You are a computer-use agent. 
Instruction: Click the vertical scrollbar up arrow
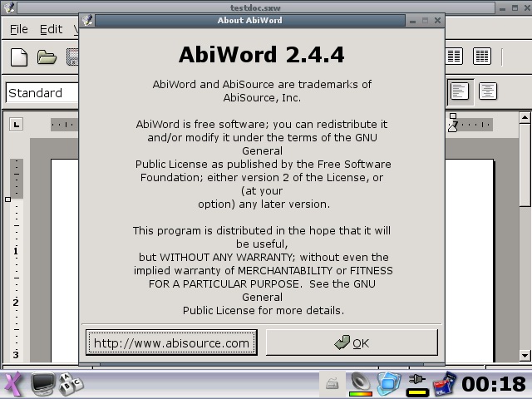pyautogui.click(x=525, y=119)
